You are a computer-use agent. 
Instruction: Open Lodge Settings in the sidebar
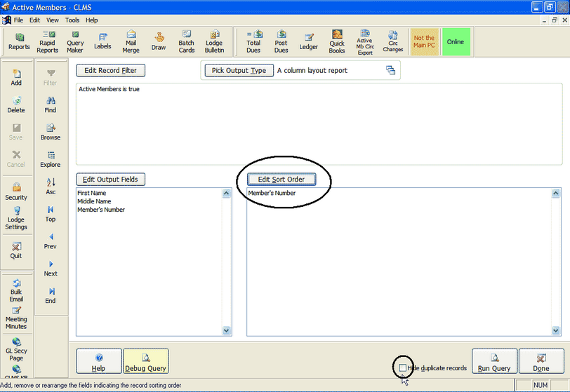click(x=16, y=217)
